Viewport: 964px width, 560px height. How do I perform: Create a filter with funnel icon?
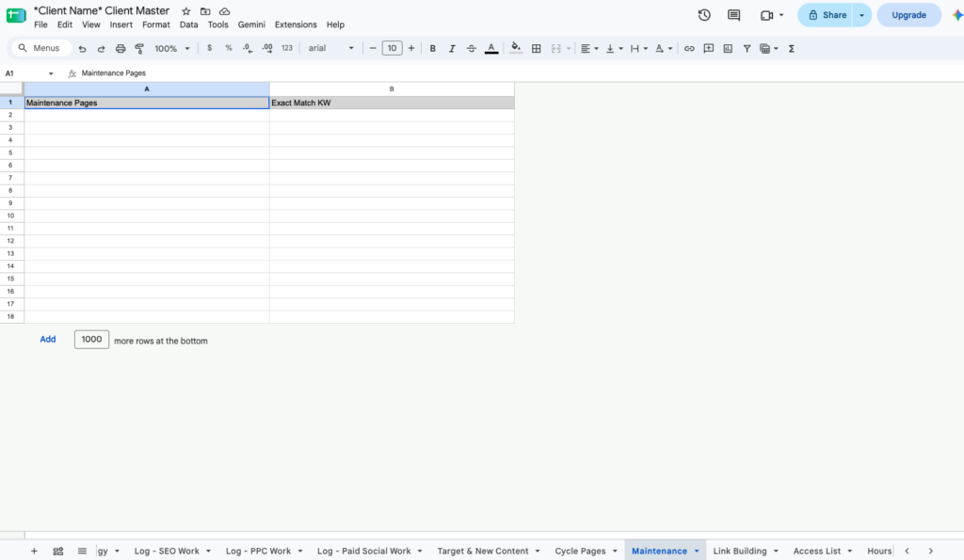747,49
